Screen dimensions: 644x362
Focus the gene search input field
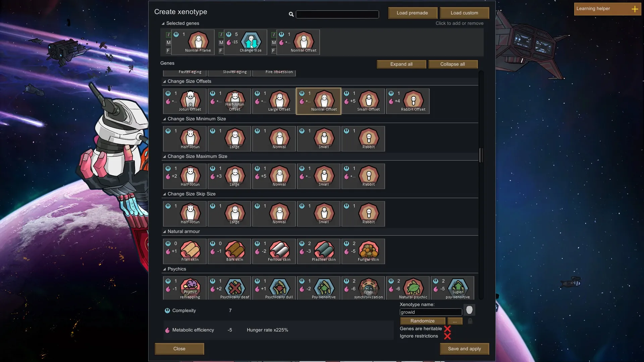tap(337, 14)
